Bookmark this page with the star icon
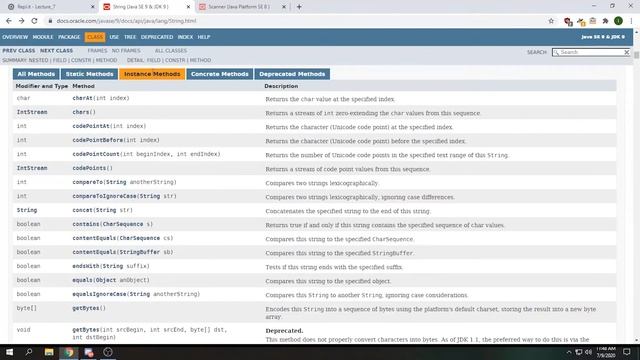The width and height of the screenshot is (640, 360). point(551,21)
